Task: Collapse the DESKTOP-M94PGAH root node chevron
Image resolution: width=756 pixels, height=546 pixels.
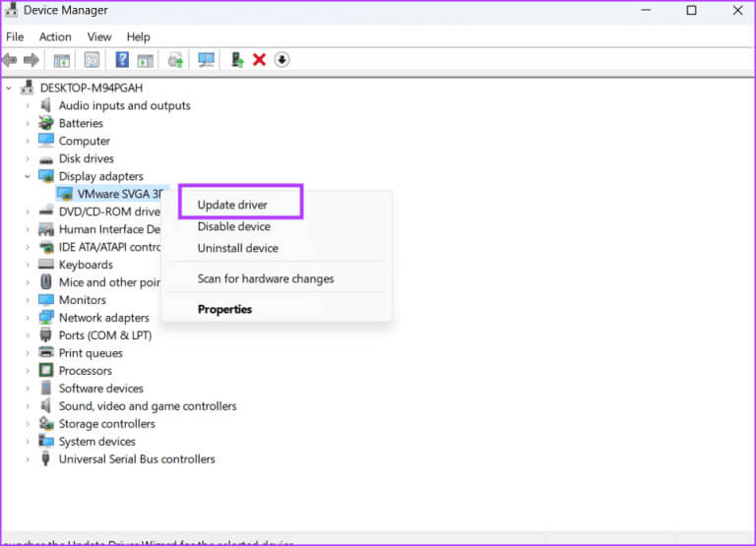Action: click(9, 89)
